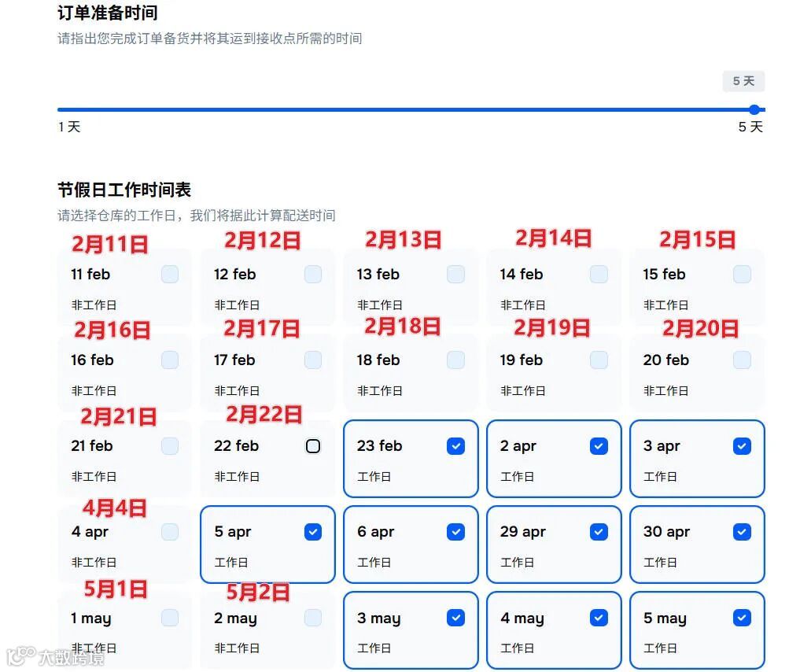Uncheck the 4 may working day
800x672 pixels.
[x=599, y=618]
